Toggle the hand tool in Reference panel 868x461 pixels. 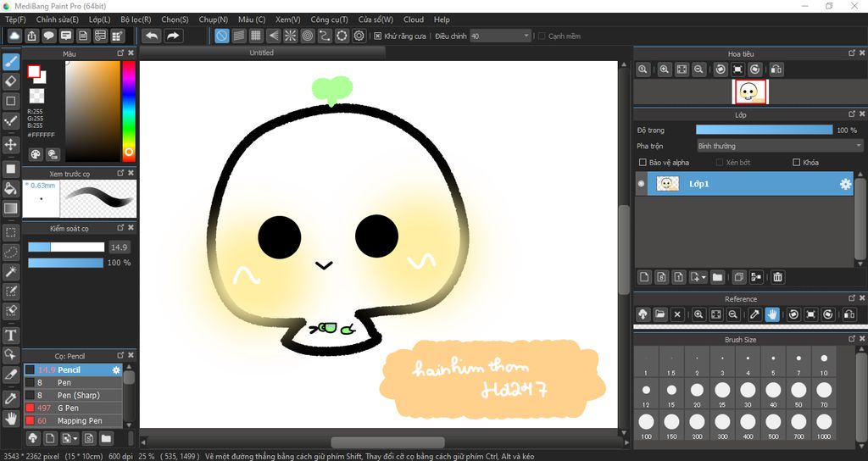[x=771, y=315]
